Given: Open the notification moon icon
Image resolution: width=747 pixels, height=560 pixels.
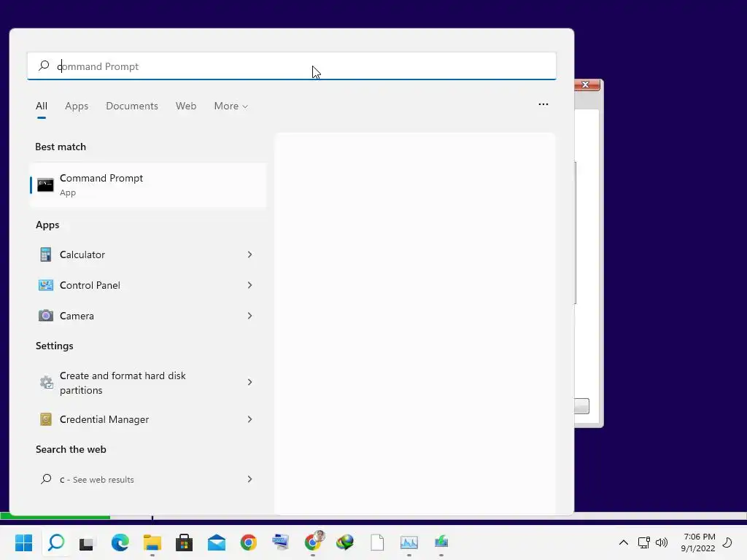Looking at the screenshot, I should click(x=727, y=542).
